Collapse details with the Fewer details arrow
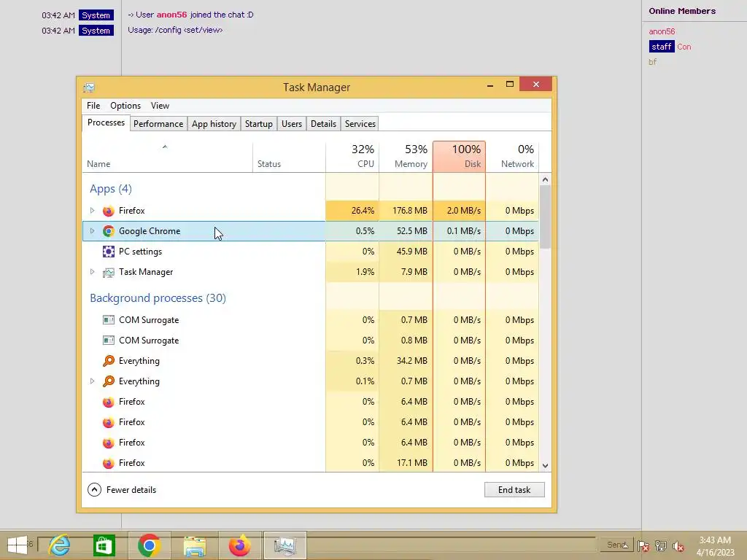This screenshot has height=560, width=747. point(94,489)
